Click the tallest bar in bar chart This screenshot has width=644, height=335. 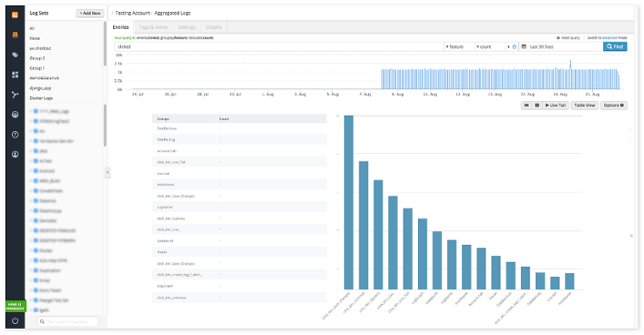[348, 202]
